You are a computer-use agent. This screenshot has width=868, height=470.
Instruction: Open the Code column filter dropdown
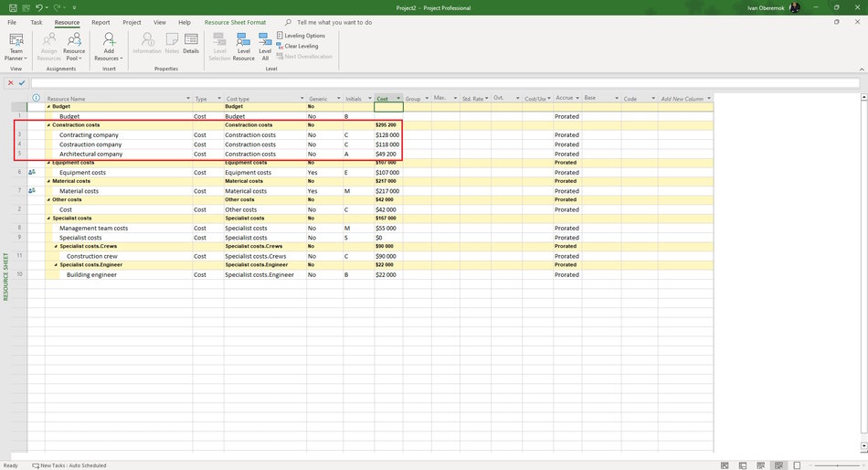[653, 99]
